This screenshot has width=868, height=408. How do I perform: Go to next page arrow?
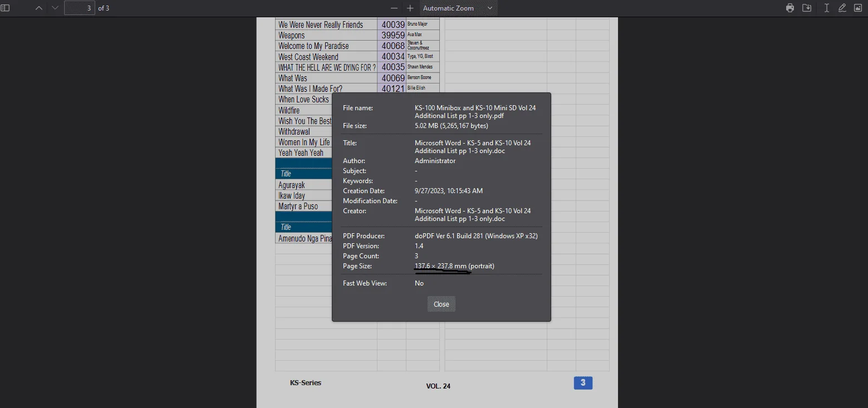[55, 8]
